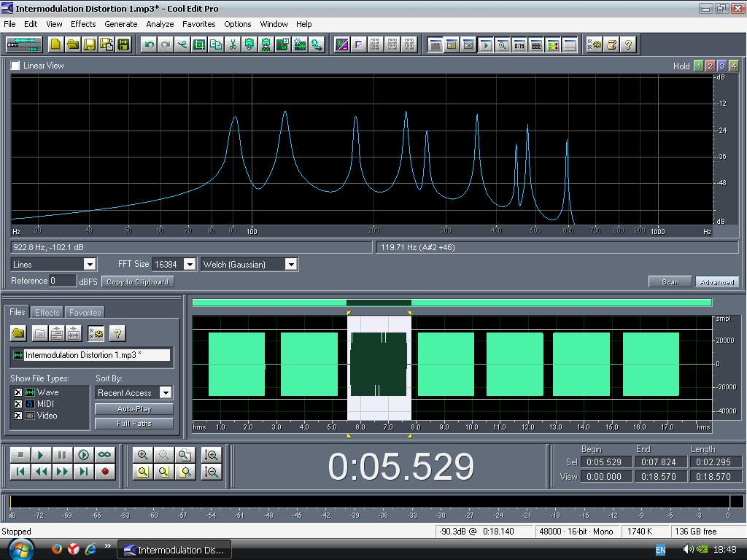This screenshot has width=747, height=560.
Task: Zoom out full both axes icon
Action: pos(185,455)
